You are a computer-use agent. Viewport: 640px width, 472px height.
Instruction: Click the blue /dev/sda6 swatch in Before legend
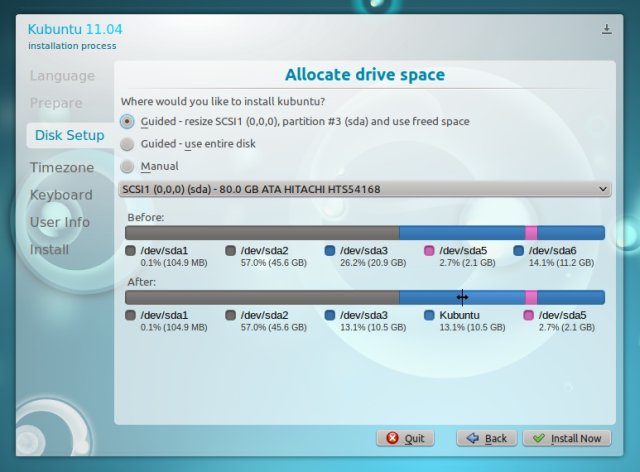(518, 250)
